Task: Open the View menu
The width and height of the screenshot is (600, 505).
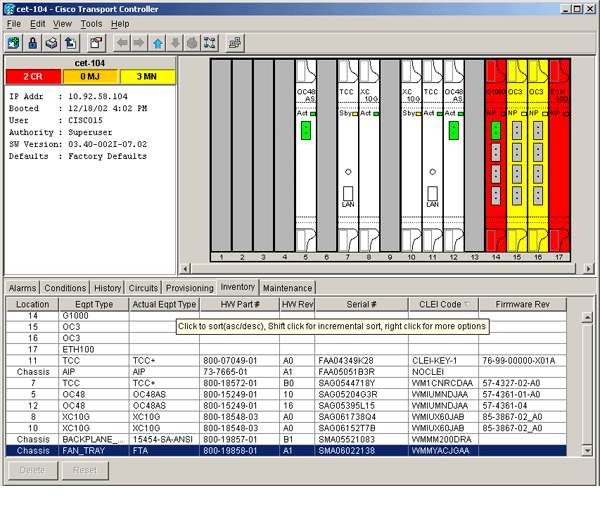Action: click(62, 24)
